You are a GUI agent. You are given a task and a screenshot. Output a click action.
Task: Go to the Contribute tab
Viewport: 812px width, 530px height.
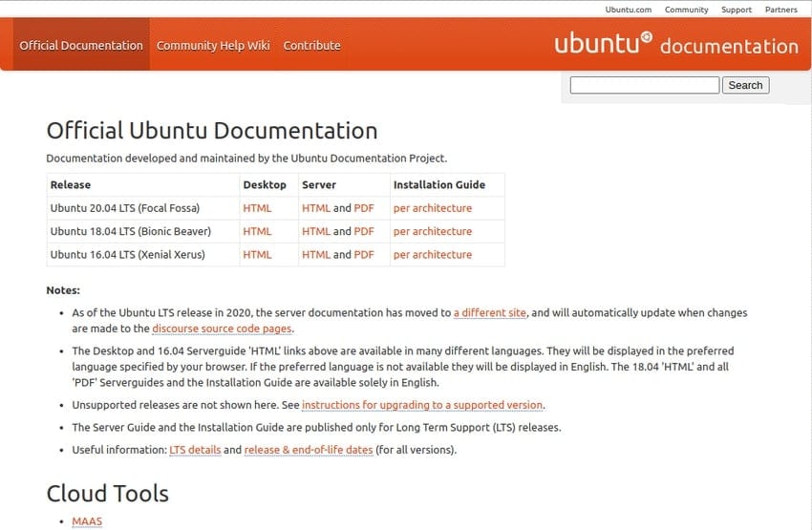pyautogui.click(x=311, y=46)
